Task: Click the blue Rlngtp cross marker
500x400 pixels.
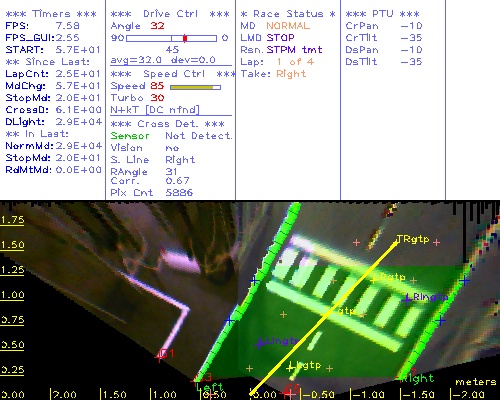Action: point(407,299)
